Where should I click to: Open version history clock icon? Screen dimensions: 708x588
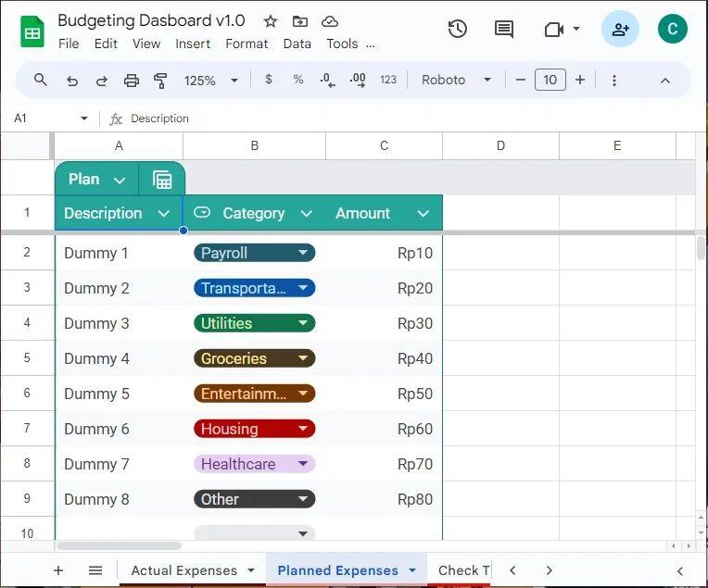pos(457,30)
